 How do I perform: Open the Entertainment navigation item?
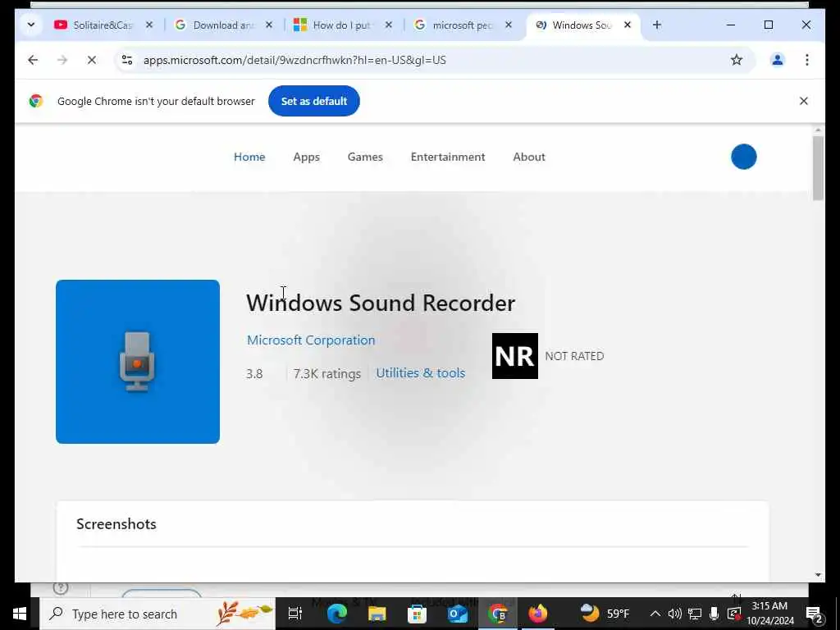click(448, 157)
